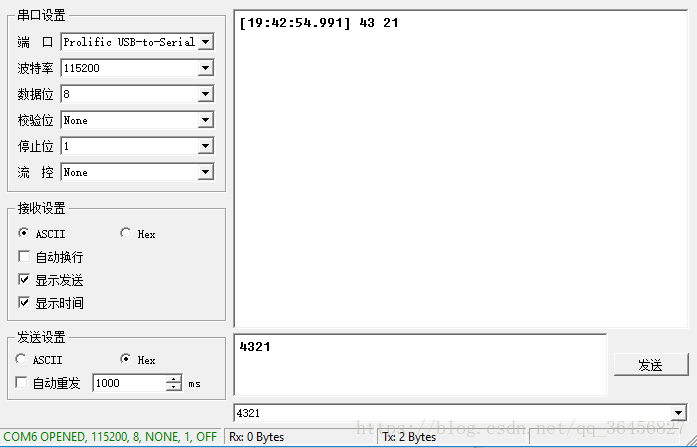Click the 数据位 data bits label
This screenshot has width=697, height=448.
(36, 94)
